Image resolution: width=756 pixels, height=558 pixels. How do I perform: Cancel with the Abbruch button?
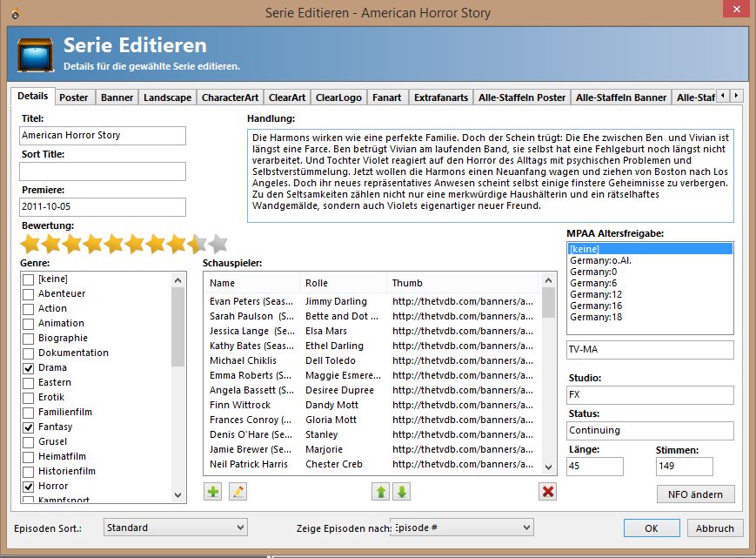(x=714, y=528)
